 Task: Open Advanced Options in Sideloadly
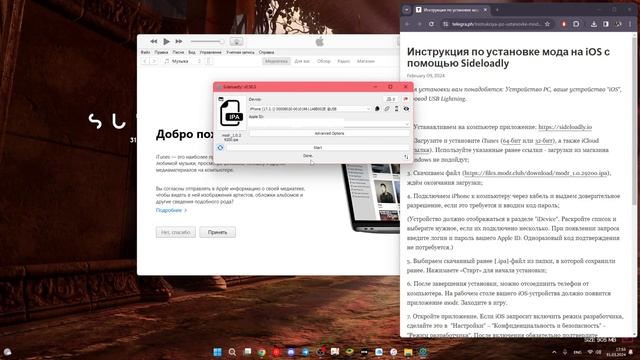pos(329,133)
